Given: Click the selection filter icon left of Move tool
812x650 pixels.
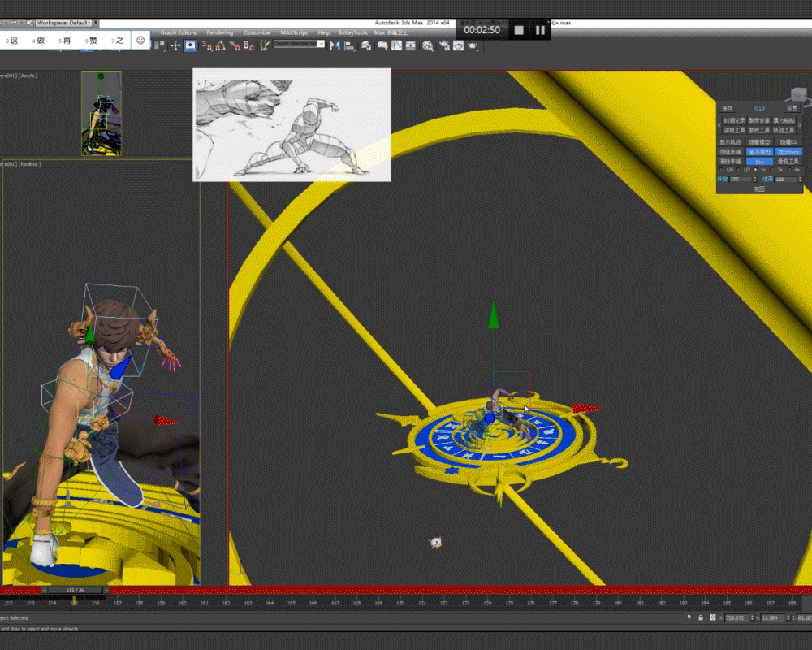Looking at the screenshot, I should click(x=159, y=45).
